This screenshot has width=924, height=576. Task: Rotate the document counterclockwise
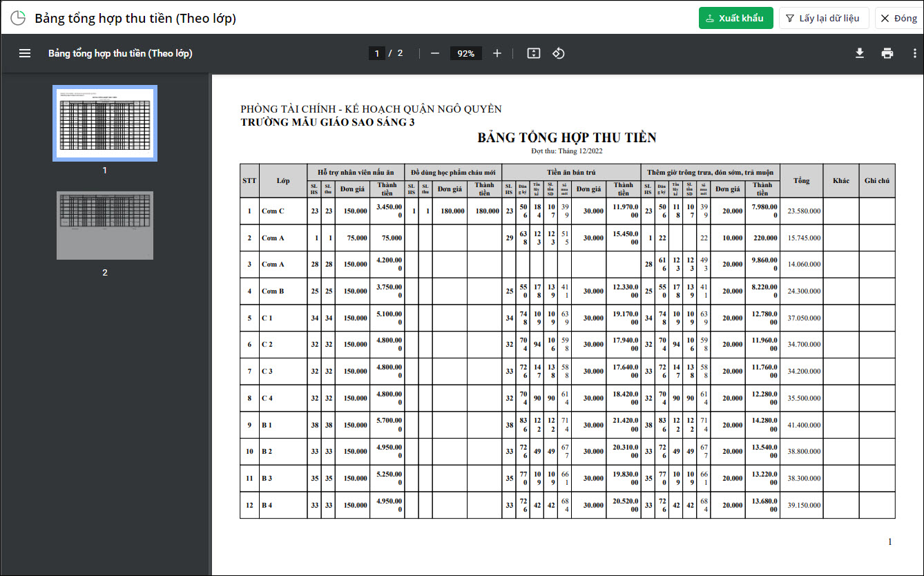(559, 53)
